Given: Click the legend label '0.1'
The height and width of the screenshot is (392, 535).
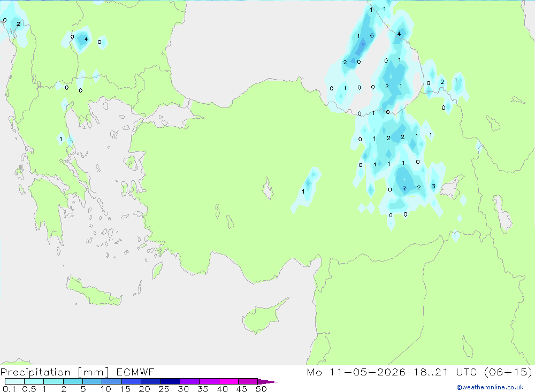Looking at the screenshot, I should pyautogui.click(x=9, y=389).
